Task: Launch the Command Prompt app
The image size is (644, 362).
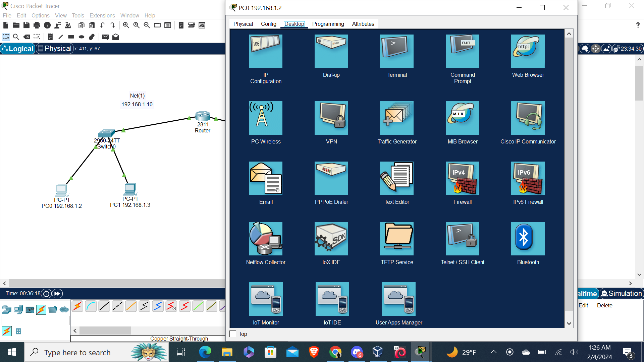Action: (x=462, y=52)
